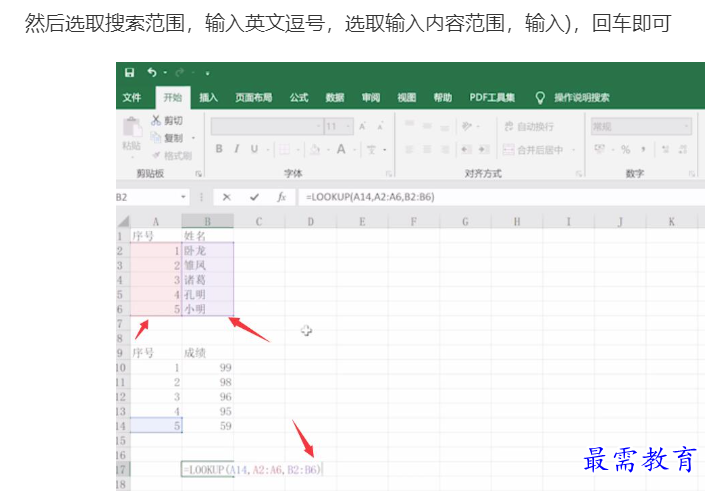Click the bottom align icon
This screenshot has width=705, height=491.
tap(445, 128)
